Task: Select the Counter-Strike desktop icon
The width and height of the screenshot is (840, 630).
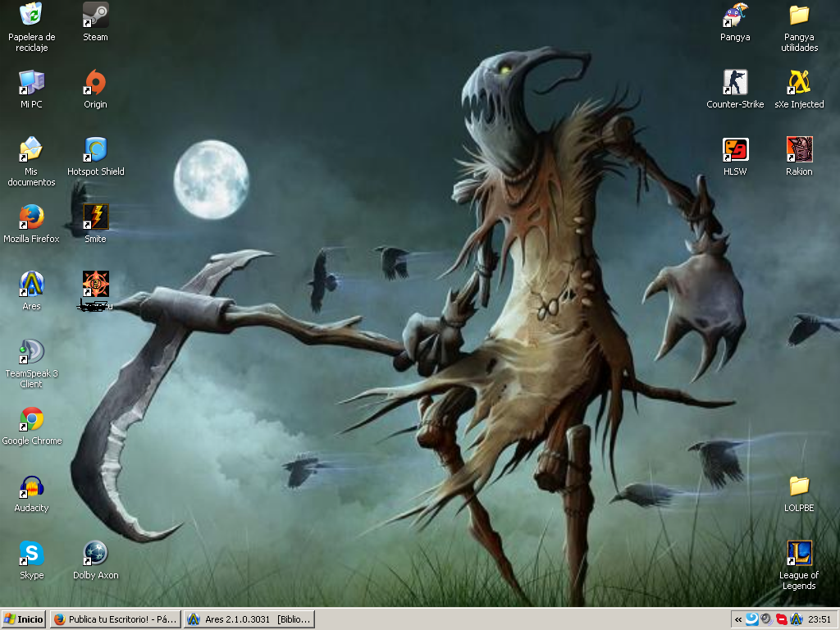Action: [735, 82]
